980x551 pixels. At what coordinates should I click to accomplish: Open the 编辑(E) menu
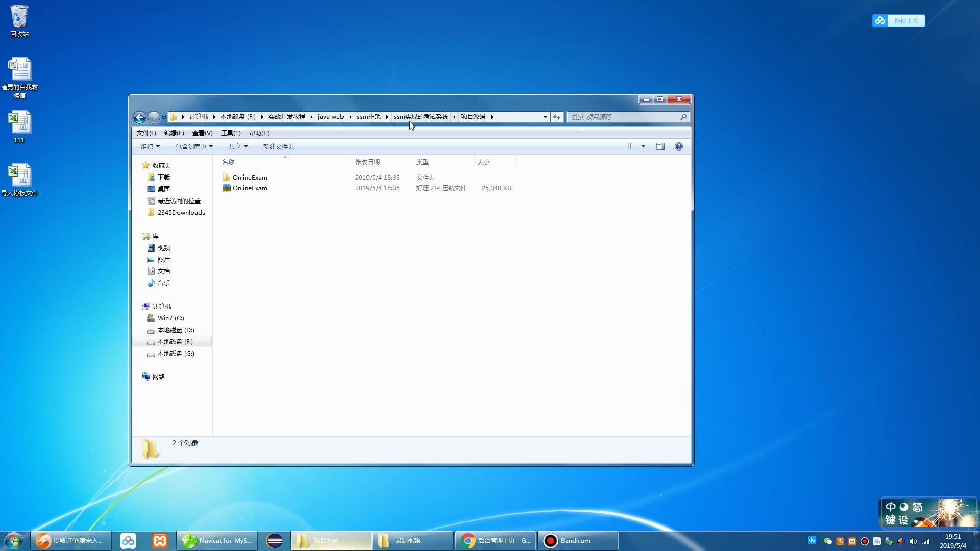(174, 133)
